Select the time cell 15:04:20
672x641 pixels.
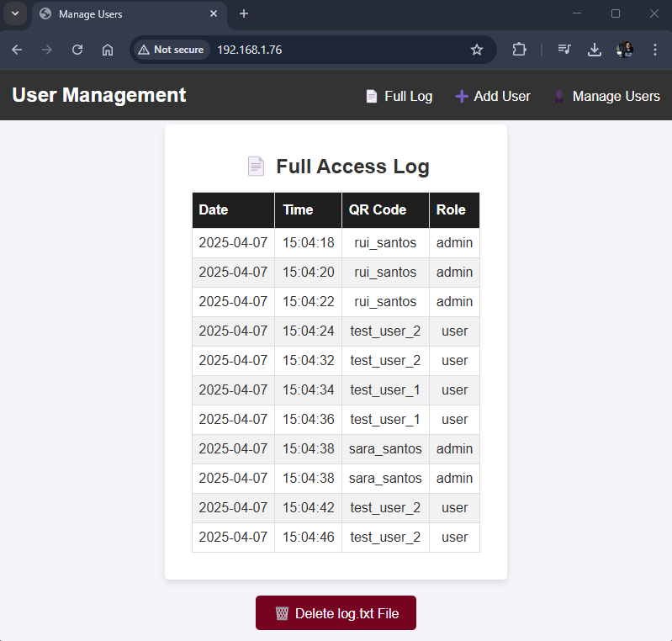click(x=308, y=273)
